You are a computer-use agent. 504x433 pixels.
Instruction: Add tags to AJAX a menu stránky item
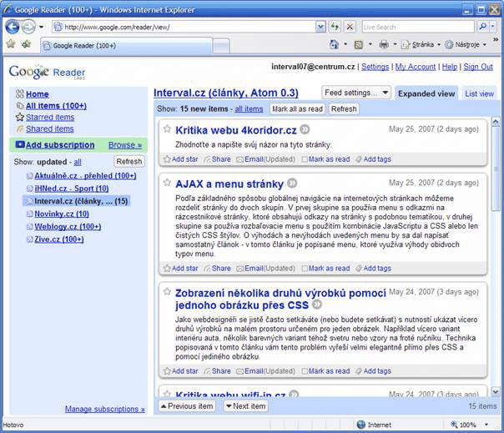tap(373, 269)
